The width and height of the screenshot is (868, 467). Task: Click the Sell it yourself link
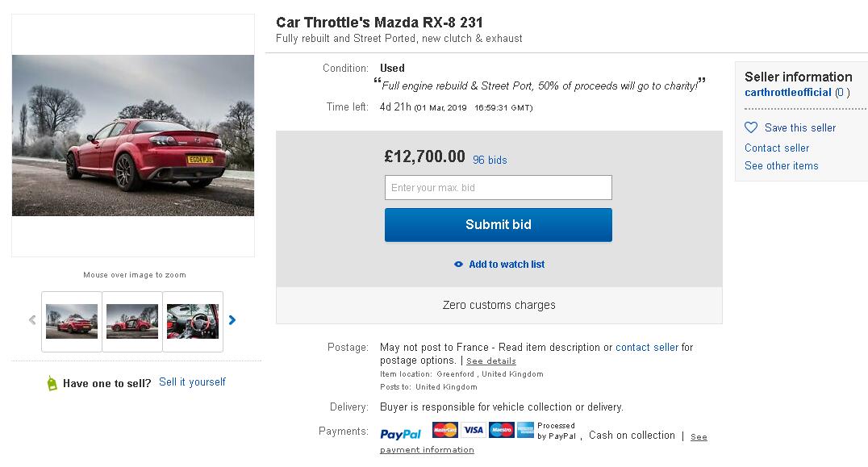point(192,382)
